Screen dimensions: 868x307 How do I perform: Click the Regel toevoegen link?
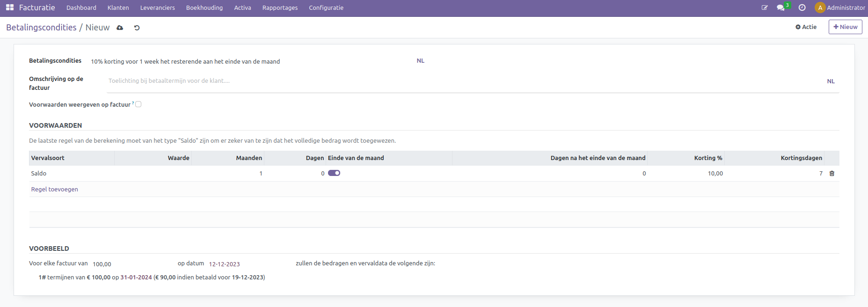(x=54, y=189)
